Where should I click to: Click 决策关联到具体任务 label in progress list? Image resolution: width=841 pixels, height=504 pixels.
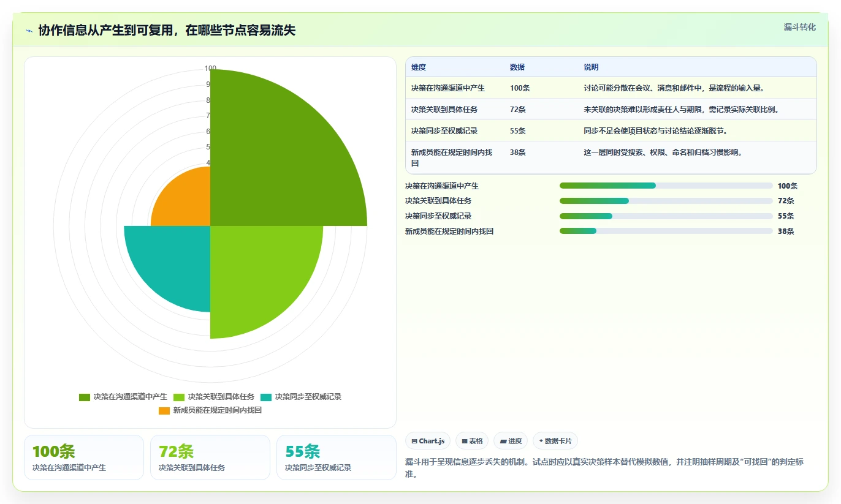[438, 201]
